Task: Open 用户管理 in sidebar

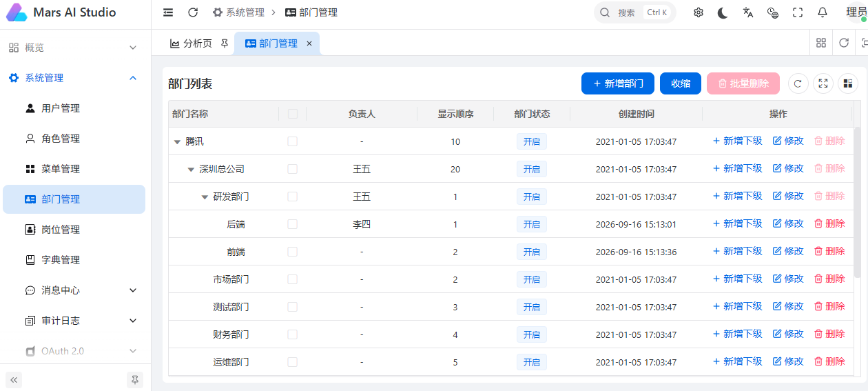Action: click(x=74, y=108)
